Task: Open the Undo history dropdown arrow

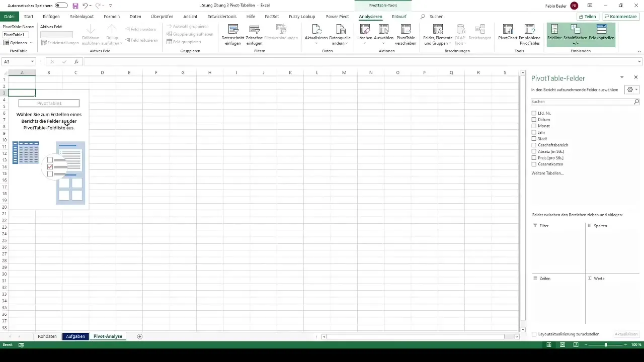Action: [90, 6]
